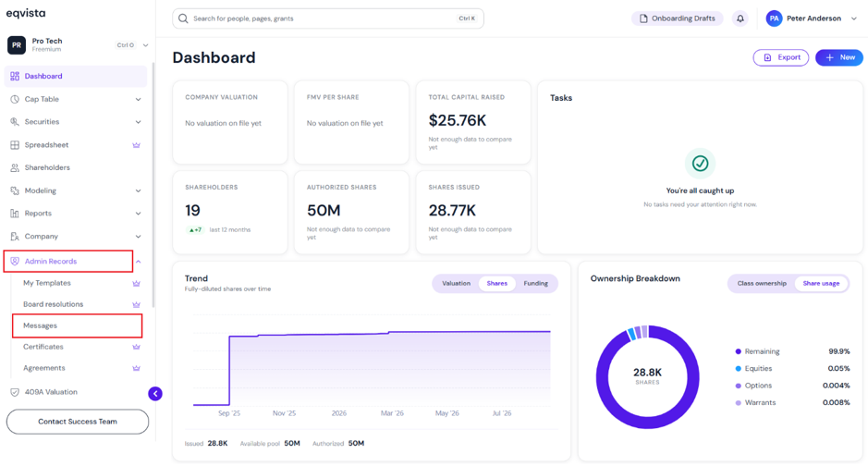The height and width of the screenshot is (466, 868).
Task: Open Peter Anderson account dropdown arrow
Action: click(853, 18)
